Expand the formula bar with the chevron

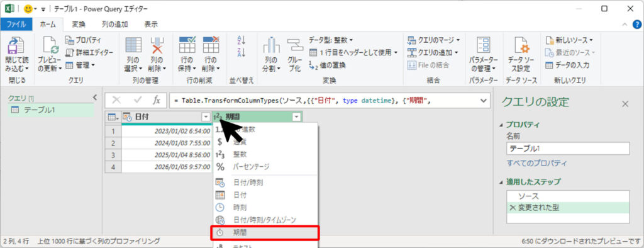483,100
